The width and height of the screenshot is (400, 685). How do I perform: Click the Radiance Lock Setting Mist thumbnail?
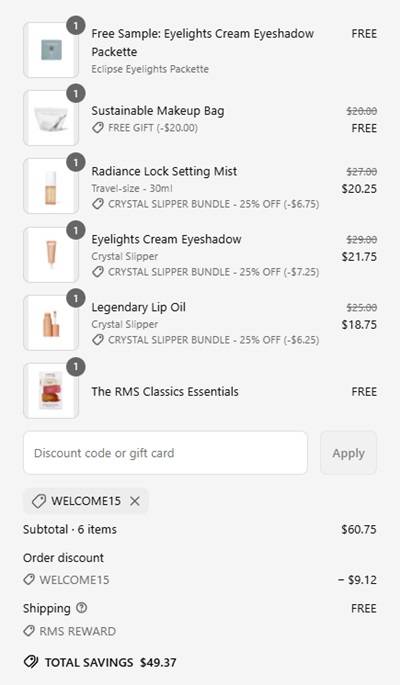tap(51, 187)
